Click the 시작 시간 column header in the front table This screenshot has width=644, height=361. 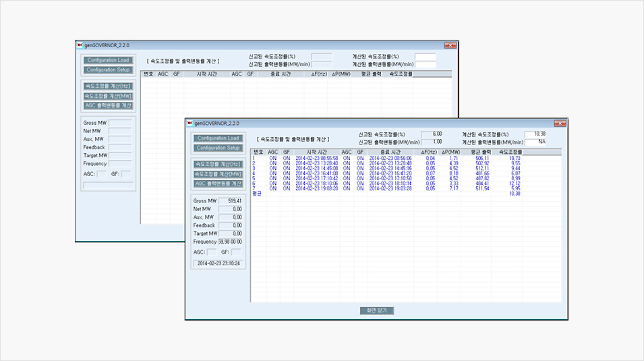[x=316, y=152]
